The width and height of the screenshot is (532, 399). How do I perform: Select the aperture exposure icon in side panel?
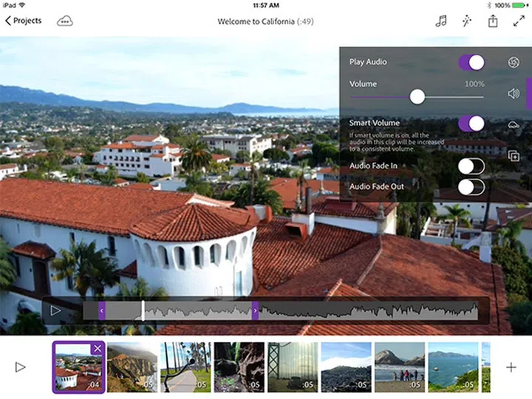coord(514,63)
